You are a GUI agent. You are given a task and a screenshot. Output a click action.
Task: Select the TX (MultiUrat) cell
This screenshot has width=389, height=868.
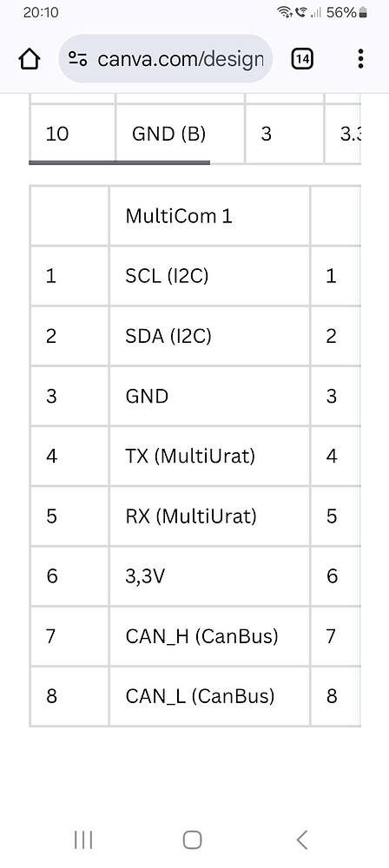pos(209,457)
